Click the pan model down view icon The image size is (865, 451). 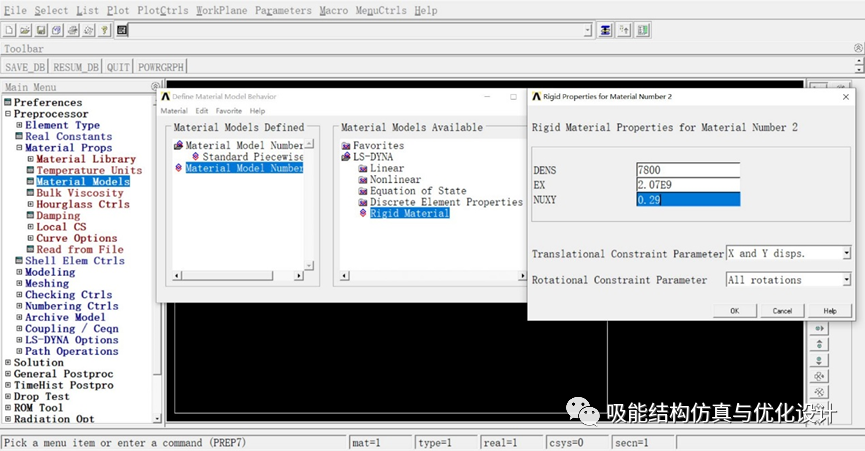[819, 360]
